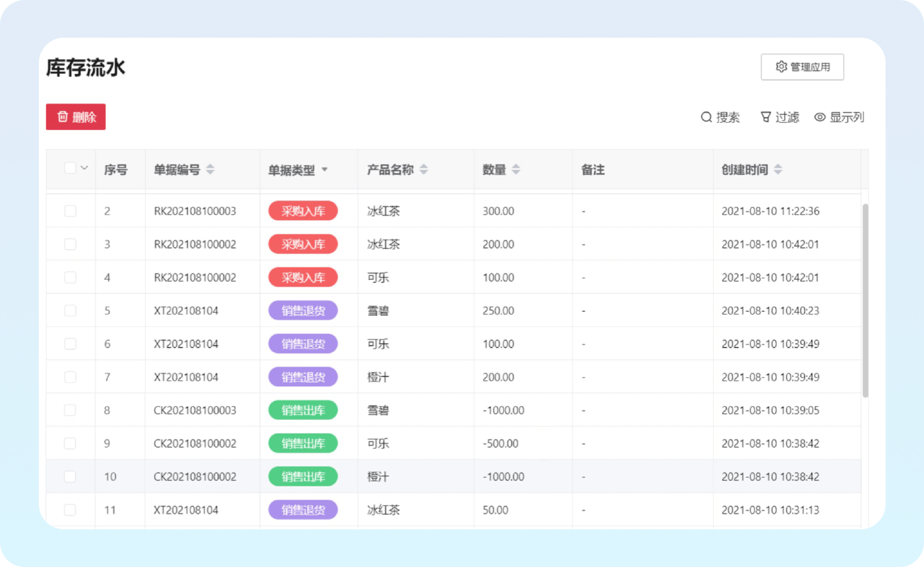Click the eye icon for 显示列

tap(820, 117)
